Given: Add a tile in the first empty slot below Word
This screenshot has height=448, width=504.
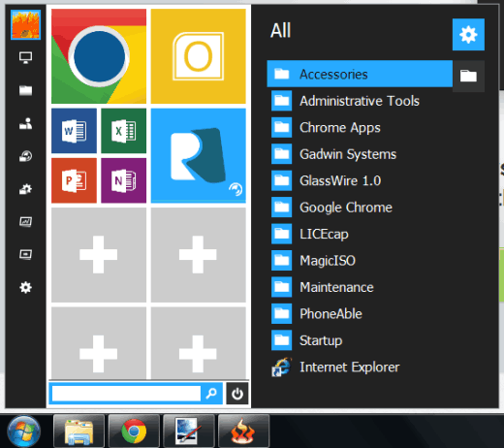Looking at the screenshot, I should coord(99,255).
